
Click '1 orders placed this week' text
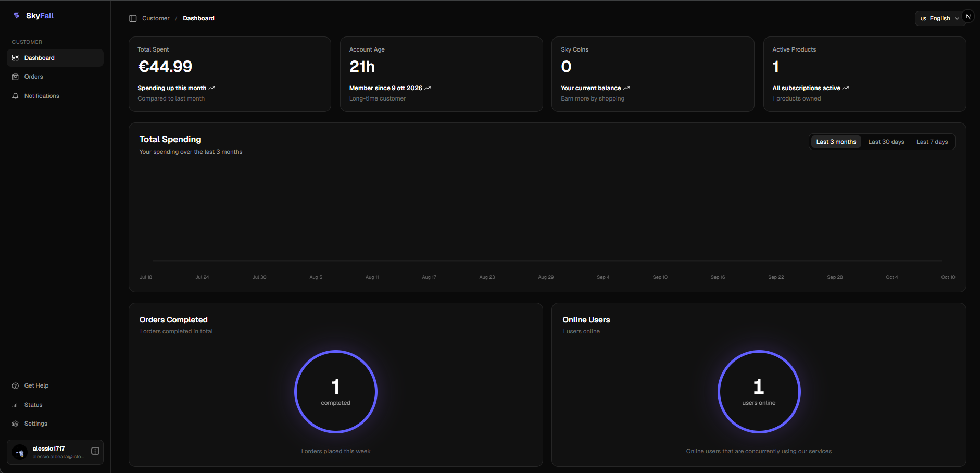click(x=336, y=451)
